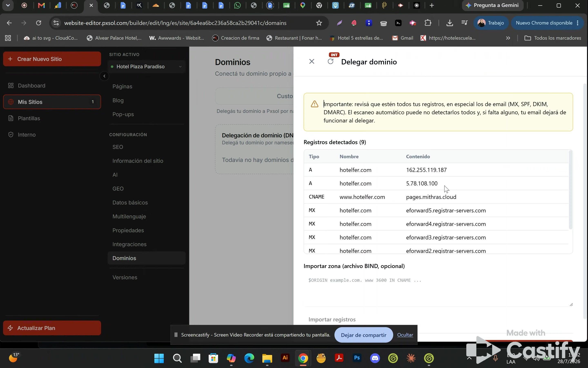Open the Creacion de firma bookmark

coord(236,38)
